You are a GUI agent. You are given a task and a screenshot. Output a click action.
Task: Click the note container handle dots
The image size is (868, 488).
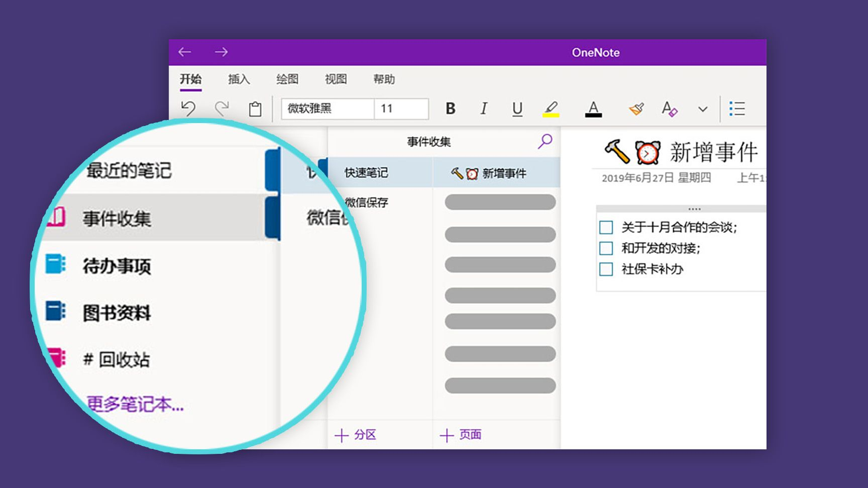pos(695,208)
